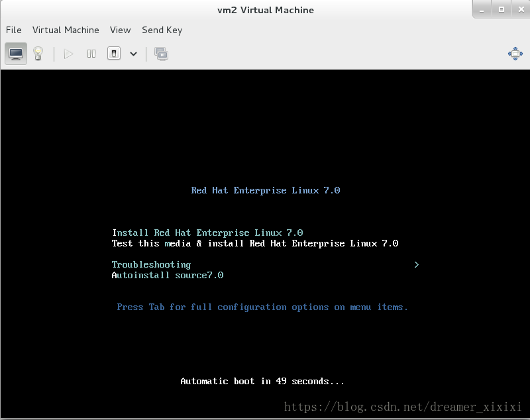Open the Send Key menu

coord(162,30)
